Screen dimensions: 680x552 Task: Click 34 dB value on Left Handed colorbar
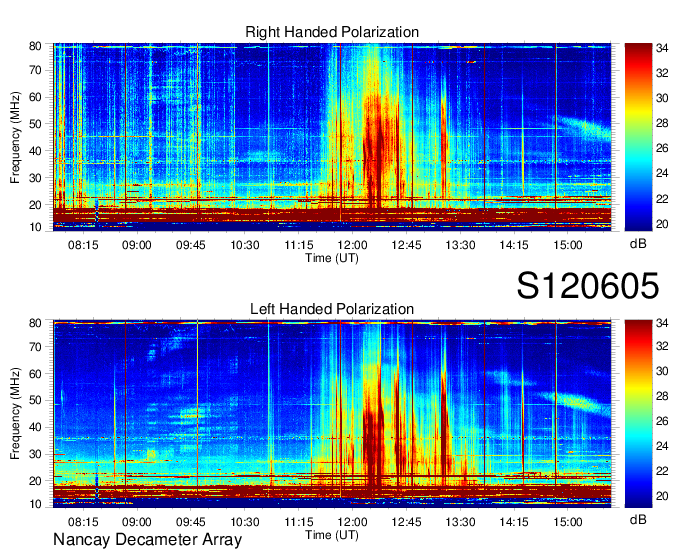coord(662,323)
